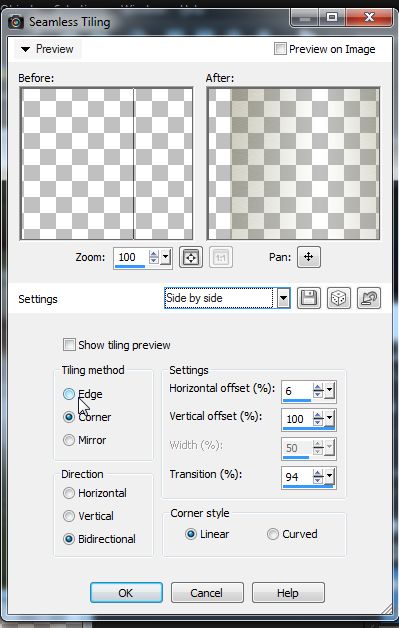Viewport: 399px width, 628px height.
Task: Select Corner tiling method
Action: pos(69,417)
